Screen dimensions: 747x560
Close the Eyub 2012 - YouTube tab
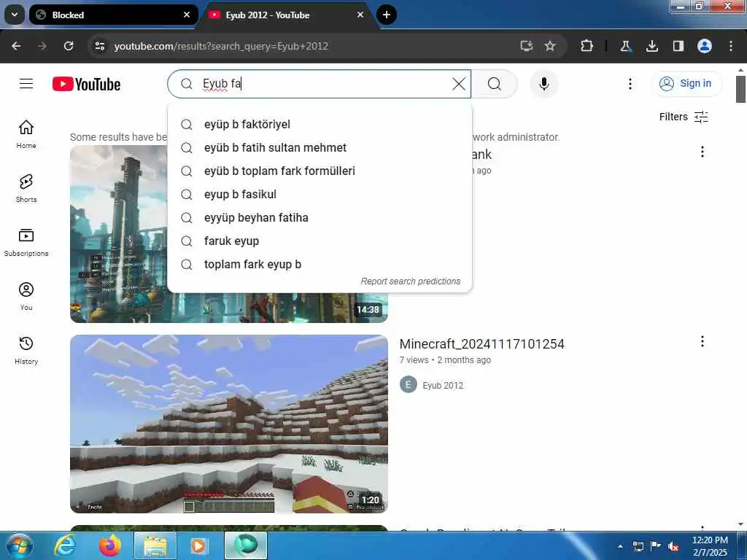[360, 15]
